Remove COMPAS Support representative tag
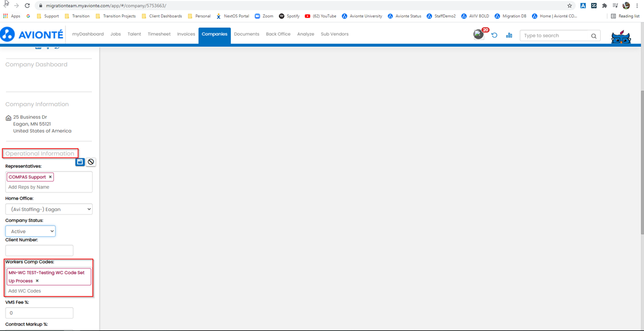This screenshot has height=331, width=644. click(x=50, y=177)
